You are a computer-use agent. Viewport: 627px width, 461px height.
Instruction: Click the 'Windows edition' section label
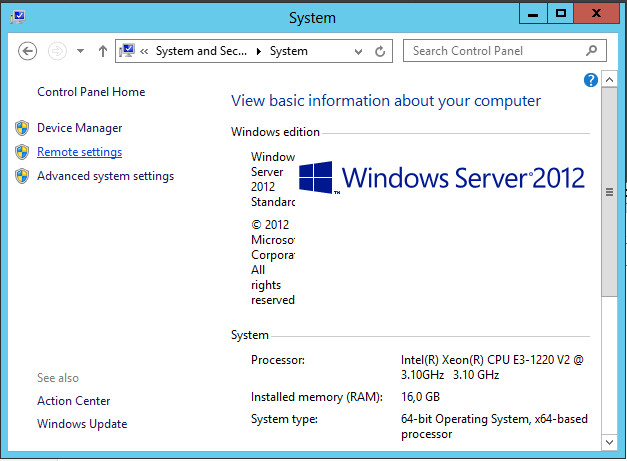click(x=275, y=132)
